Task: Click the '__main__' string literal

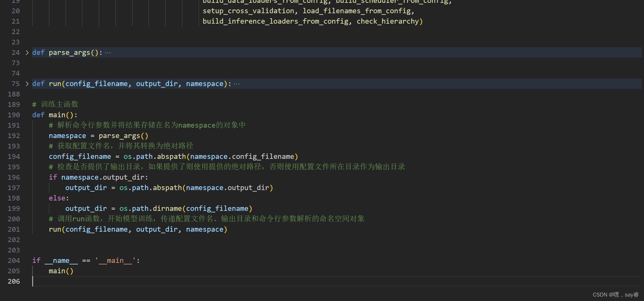Action: 115,261
